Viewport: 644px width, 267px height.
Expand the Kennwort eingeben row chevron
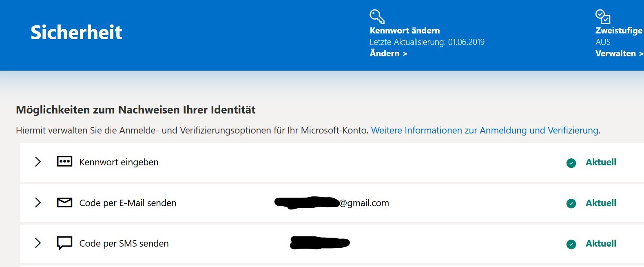tap(38, 162)
